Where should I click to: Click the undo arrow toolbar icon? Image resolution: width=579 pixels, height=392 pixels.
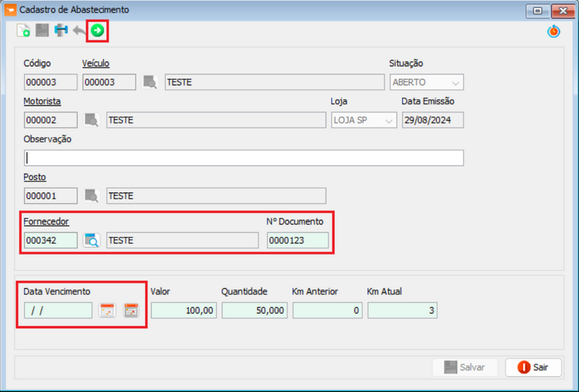click(79, 30)
